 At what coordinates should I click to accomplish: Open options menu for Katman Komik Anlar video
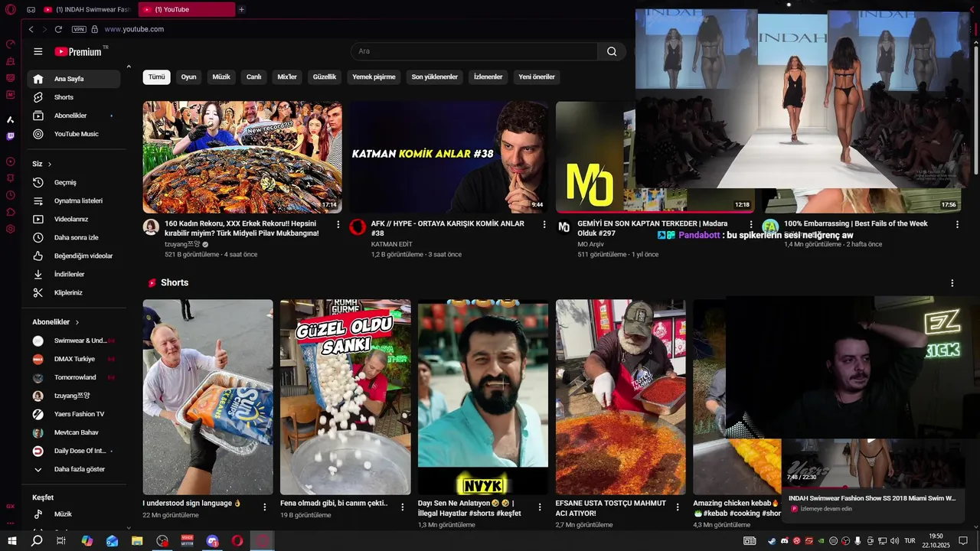[544, 224]
